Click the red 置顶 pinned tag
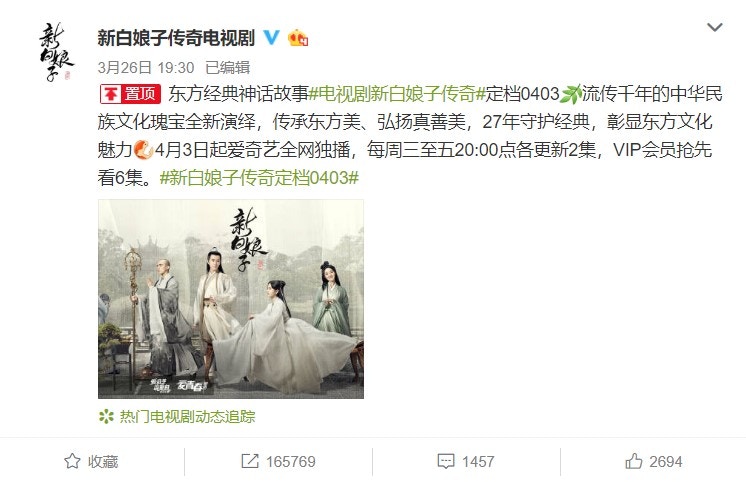 pos(131,94)
